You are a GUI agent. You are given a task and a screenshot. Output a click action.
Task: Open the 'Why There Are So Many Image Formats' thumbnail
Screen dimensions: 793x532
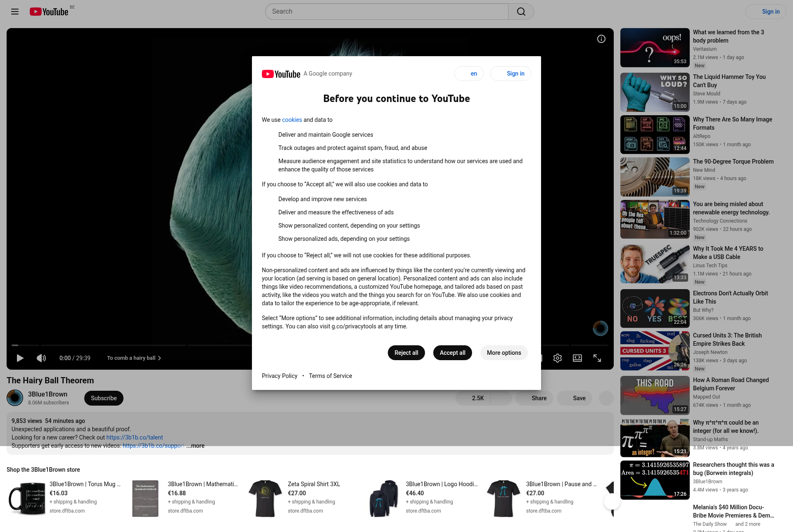coord(655,135)
